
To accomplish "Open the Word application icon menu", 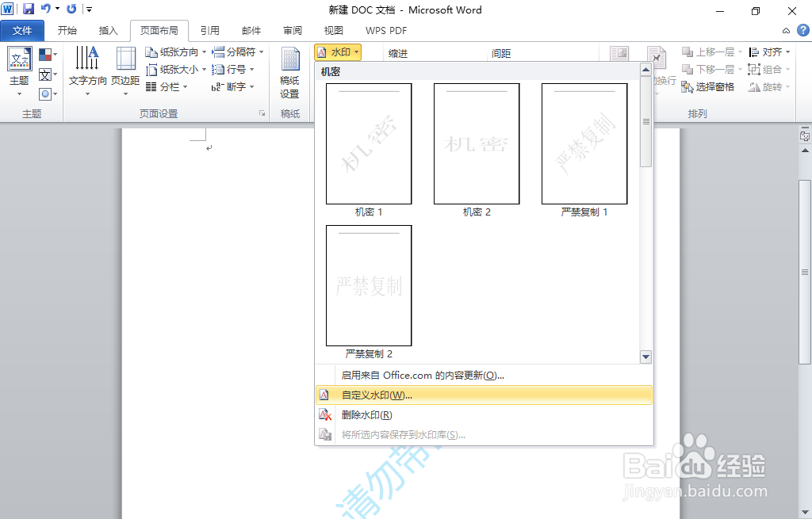I will pos(7,9).
